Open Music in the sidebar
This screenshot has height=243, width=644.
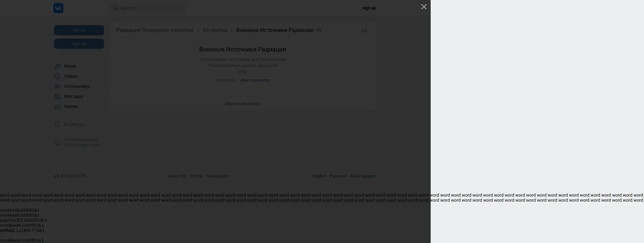coord(70,66)
